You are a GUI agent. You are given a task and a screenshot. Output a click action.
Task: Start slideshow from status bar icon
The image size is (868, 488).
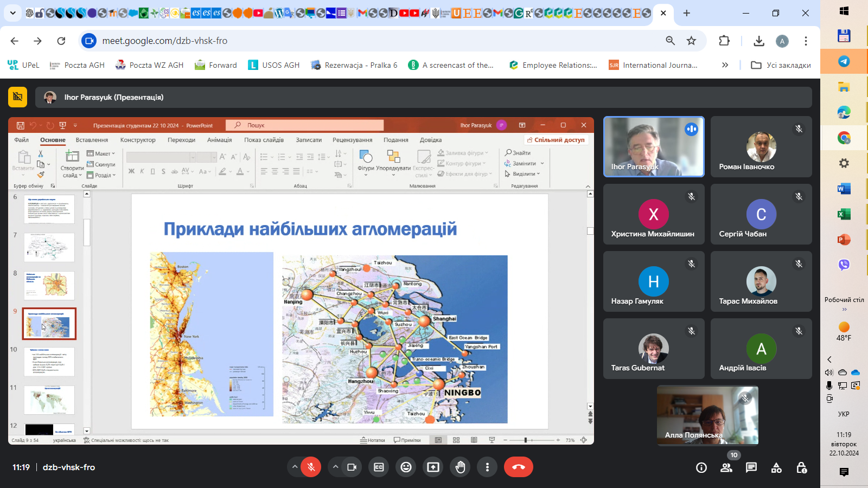[x=492, y=440]
